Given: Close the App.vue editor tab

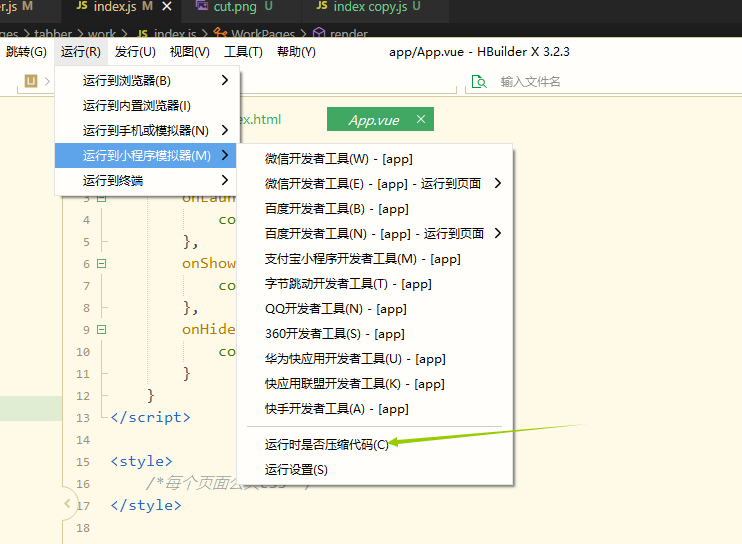Looking at the screenshot, I should click(421, 119).
